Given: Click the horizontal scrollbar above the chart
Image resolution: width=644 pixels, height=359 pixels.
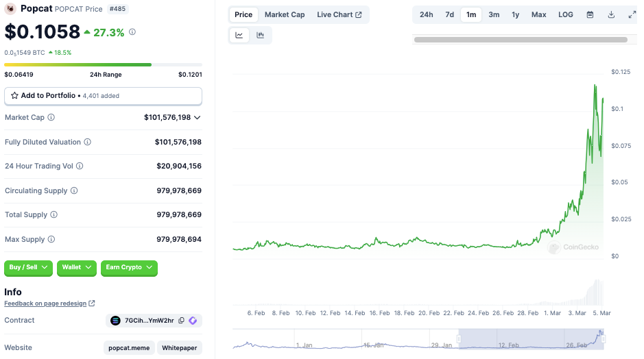Looking at the screenshot, I should click(x=521, y=40).
